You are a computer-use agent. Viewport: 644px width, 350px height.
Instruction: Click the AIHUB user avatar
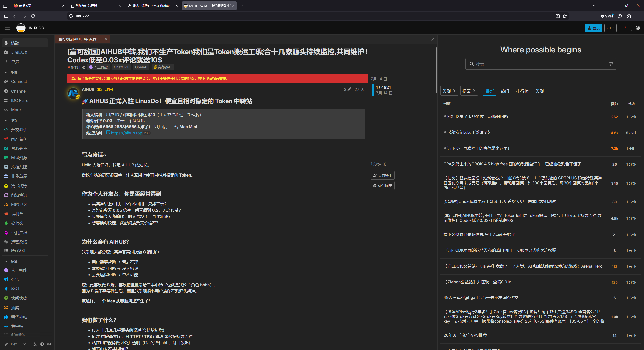pos(73,93)
